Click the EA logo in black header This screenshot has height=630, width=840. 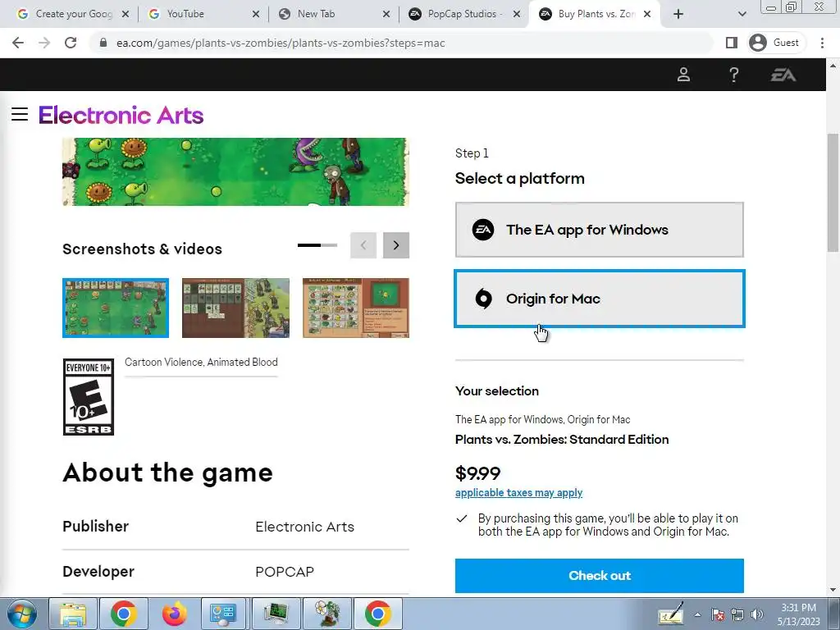(x=783, y=75)
